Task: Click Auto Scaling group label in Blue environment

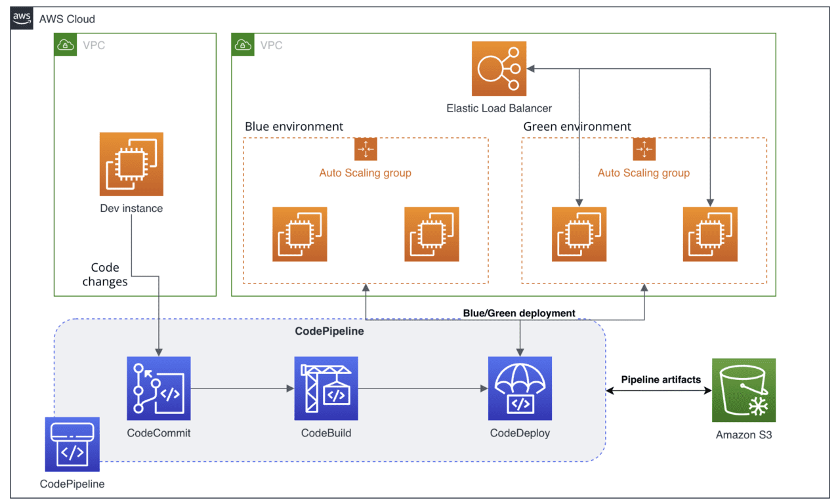Action: coord(366,173)
